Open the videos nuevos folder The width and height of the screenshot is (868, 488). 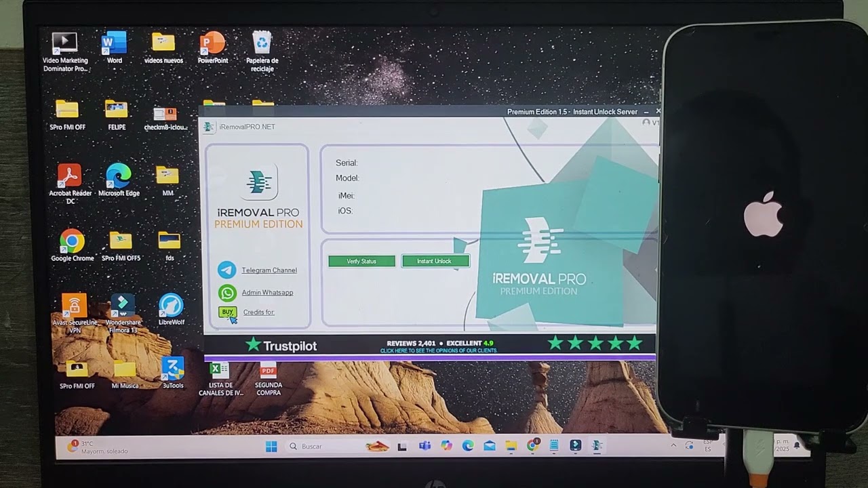tap(163, 47)
